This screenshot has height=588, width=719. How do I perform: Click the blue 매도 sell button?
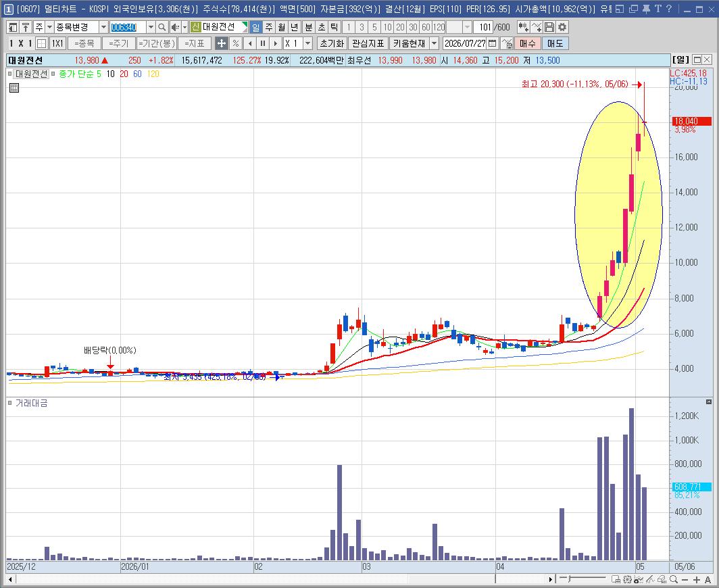pyautogui.click(x=555, y=43)
